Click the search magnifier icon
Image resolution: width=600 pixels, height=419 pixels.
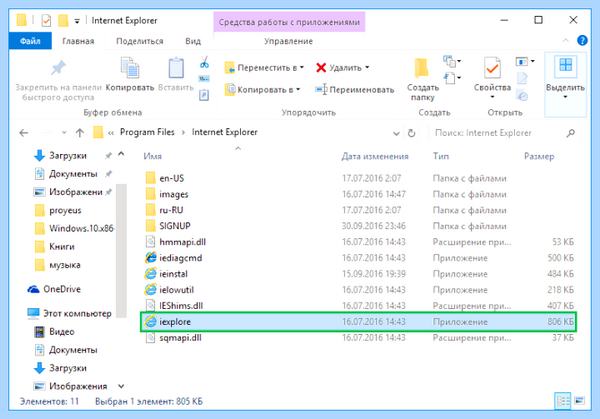571,133
